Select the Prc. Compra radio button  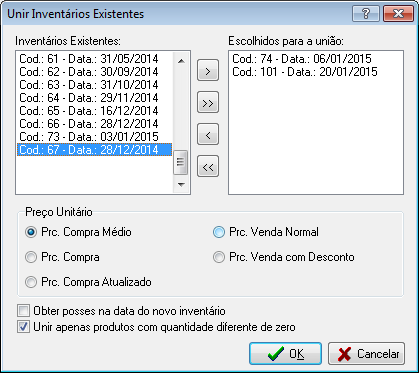pos(31,257)
